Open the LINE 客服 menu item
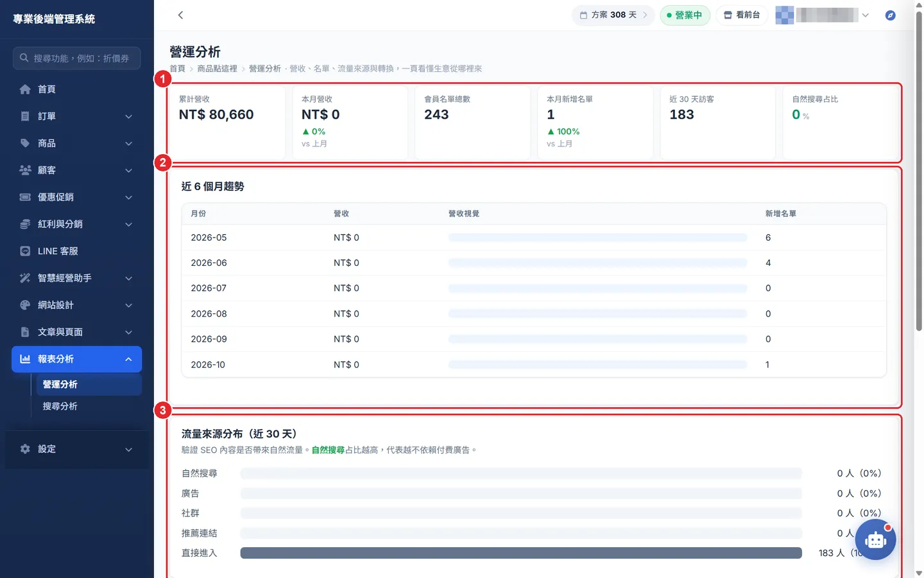The image size is (924, 578). (76, 251)
